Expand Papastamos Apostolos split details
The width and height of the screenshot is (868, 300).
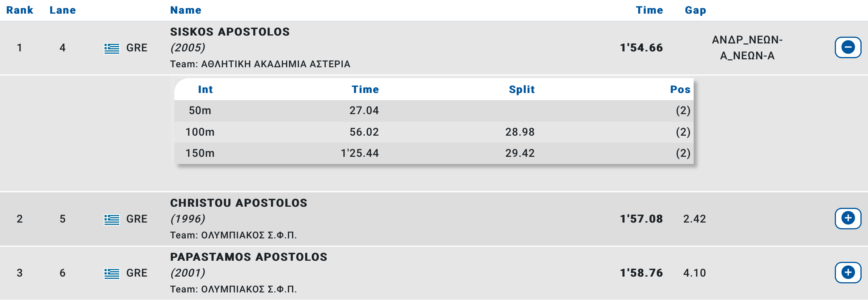pyautogui.click(x=848, y=272)
